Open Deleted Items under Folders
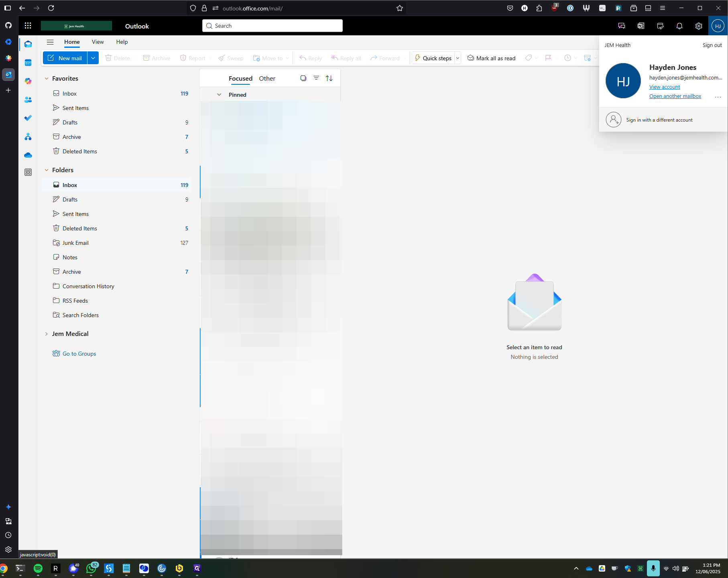The width and height of the screenshot is (728, 578). 116,228
